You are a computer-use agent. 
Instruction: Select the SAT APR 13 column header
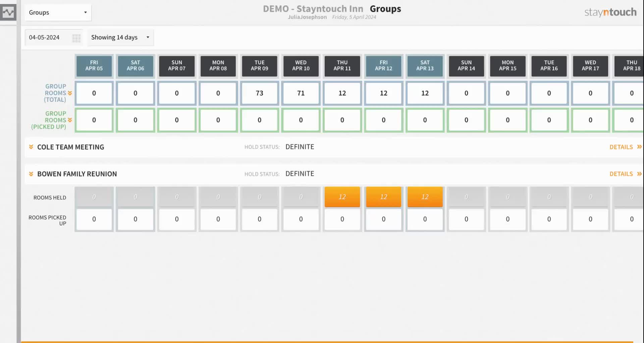pyautogui.click(x=425, y=66)
